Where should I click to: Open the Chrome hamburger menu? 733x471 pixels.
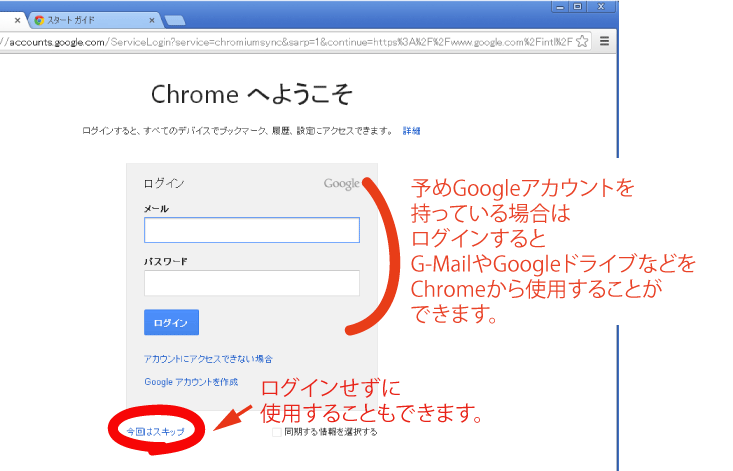[604, 42]
